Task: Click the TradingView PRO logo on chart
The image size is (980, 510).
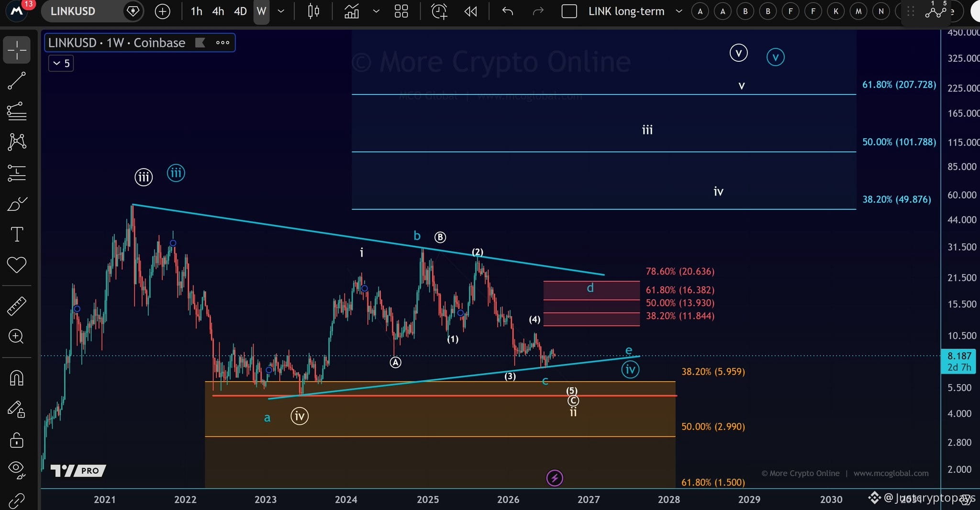Action: (x=78, y=471)
